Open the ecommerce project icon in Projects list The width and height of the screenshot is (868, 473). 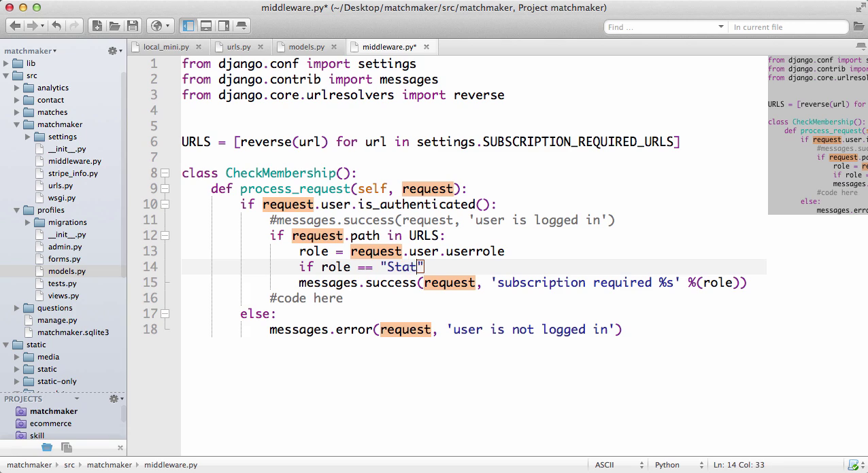pyautogui.click(x=21, y=423)
